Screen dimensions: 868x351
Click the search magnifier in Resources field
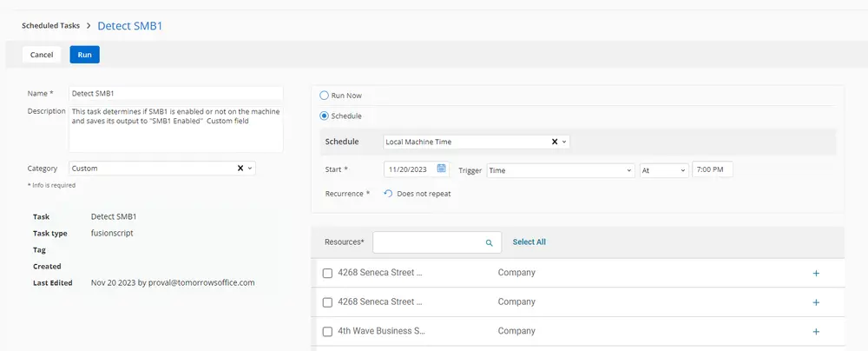489,242
